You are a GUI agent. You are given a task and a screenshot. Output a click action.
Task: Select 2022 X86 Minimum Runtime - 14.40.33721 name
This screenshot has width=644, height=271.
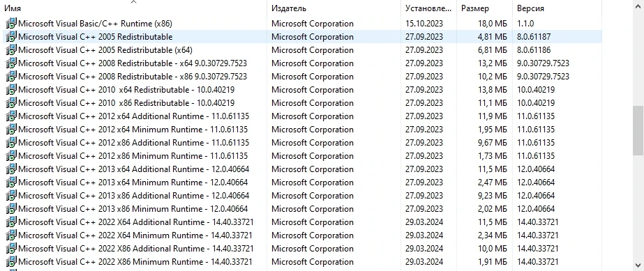click(x=135, y=261)
